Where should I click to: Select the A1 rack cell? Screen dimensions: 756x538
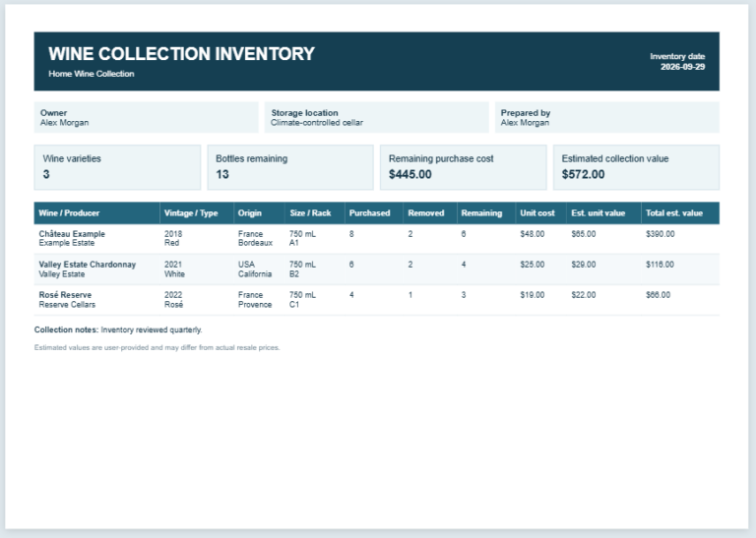[x=293, y=243]
